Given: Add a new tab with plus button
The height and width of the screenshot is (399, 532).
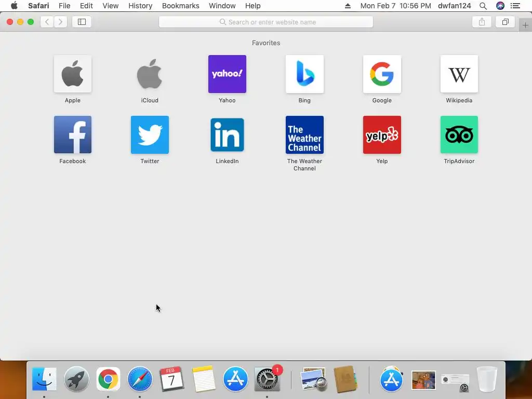Looking at the screenshot, I should [525, 25].
